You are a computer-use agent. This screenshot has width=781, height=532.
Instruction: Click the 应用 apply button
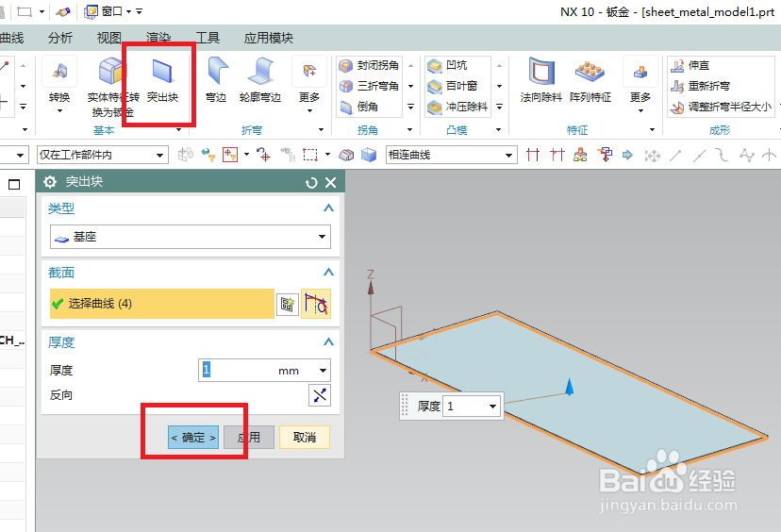tap(249, 438)
